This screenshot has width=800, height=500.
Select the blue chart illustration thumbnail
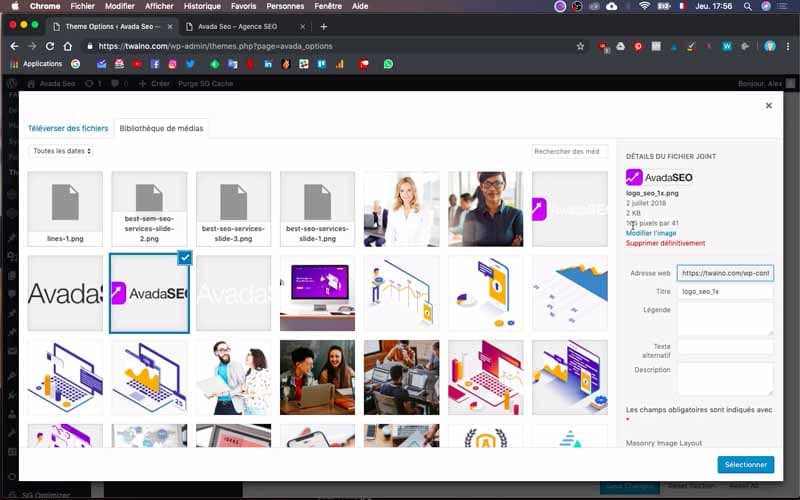tap(570, 293)
